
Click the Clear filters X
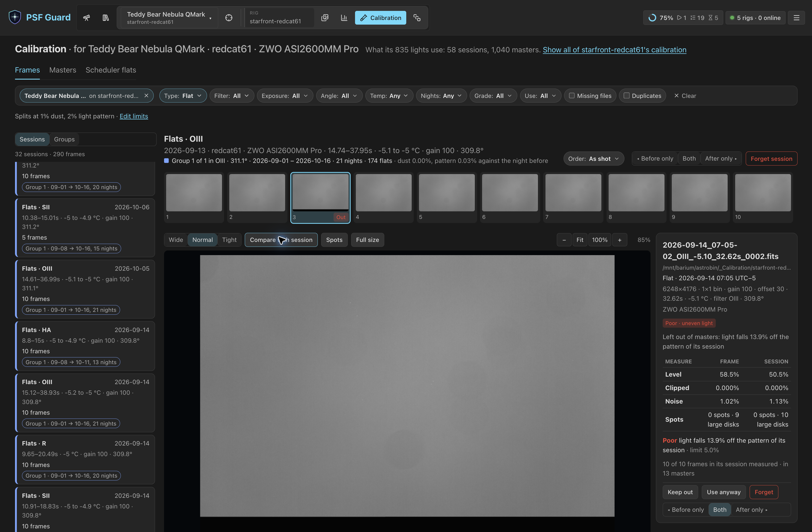(x=685, y=96)
